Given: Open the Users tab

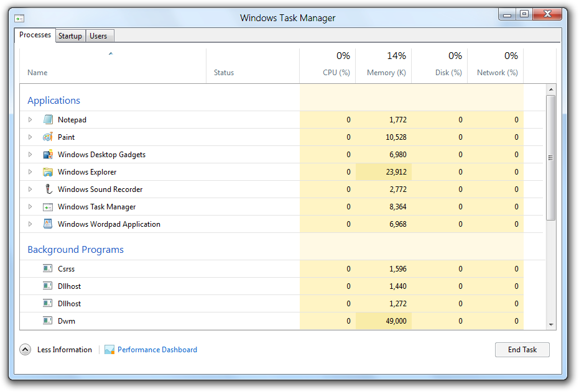Looking at the screenshot, I should pyautogui.click(x=98, y=36).
